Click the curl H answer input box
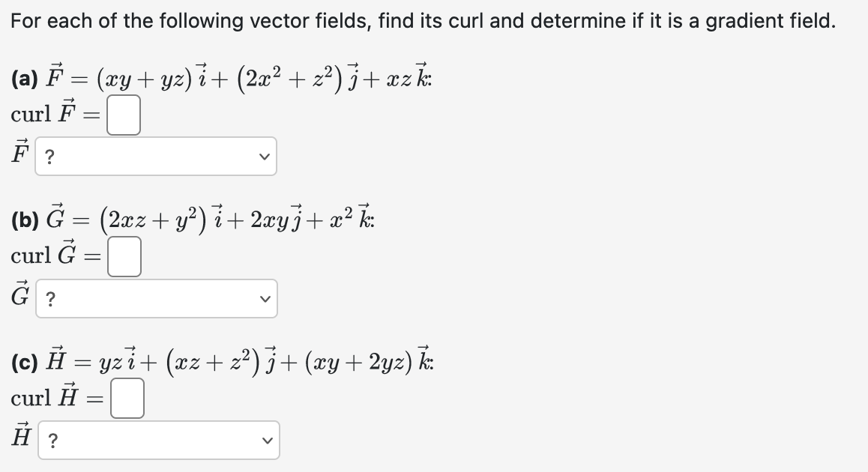The width and height of the screenshot is (868, 472). [129, 399]
